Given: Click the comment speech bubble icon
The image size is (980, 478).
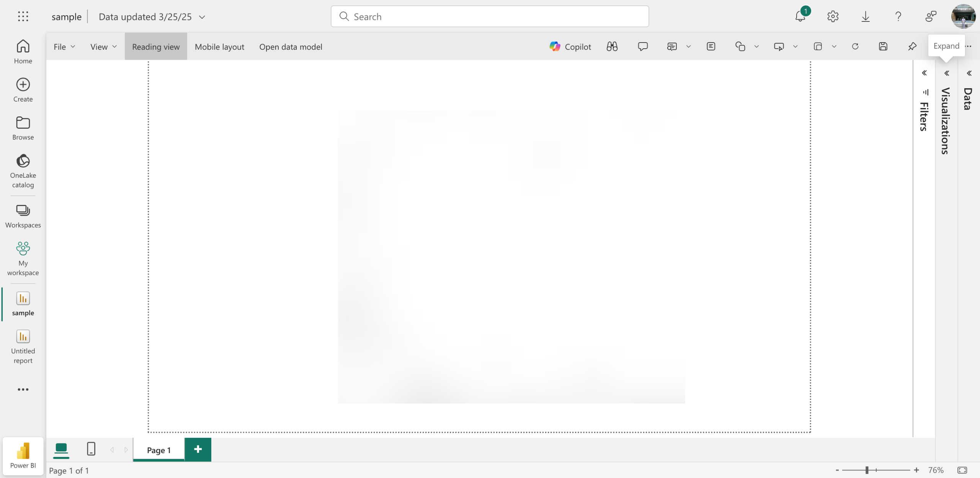Looking at the screenshot, I should pos(642,47).
